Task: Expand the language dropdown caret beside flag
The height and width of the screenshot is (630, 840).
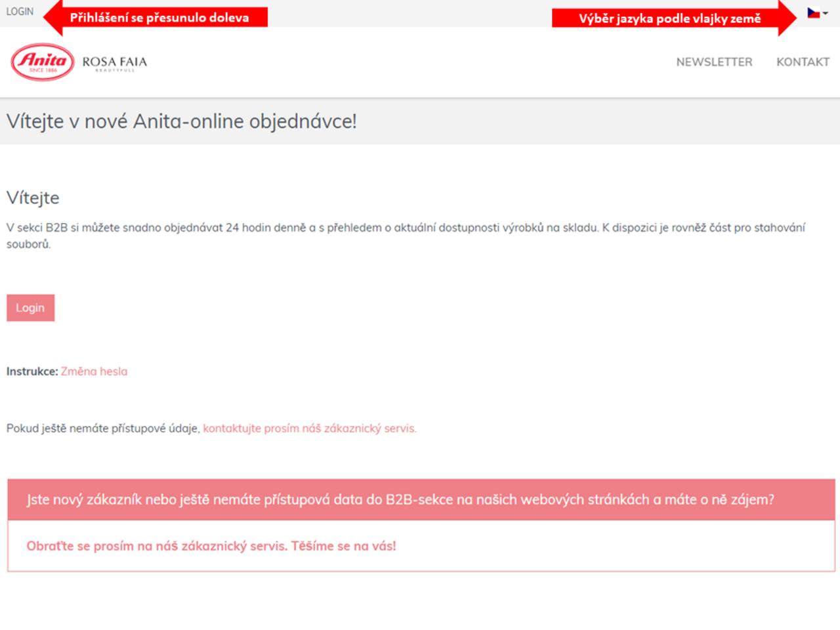Action: [826, 13]
